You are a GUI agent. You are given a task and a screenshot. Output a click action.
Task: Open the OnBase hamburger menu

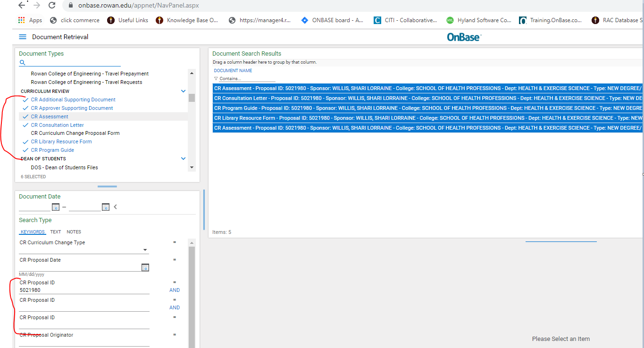(23, 37)
